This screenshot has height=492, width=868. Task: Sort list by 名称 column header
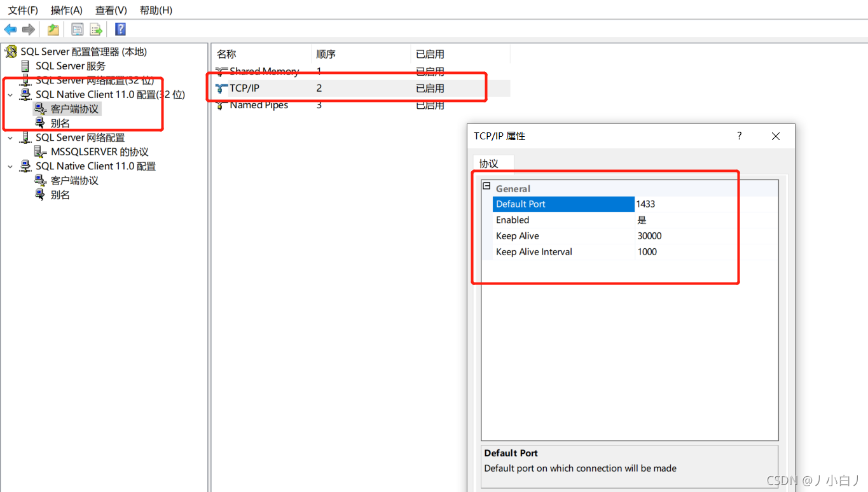tap(262, 54)
